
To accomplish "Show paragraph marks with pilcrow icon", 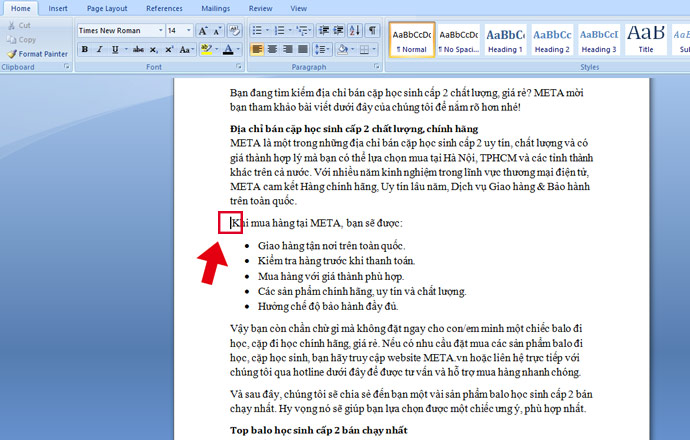I will coord(373,31).
